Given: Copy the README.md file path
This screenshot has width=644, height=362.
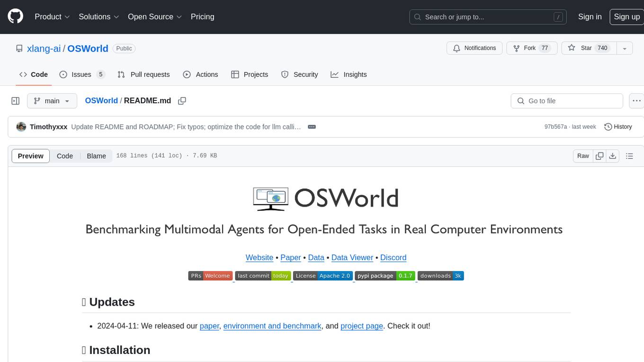Looking at the screenshot, I should point(182,101).
